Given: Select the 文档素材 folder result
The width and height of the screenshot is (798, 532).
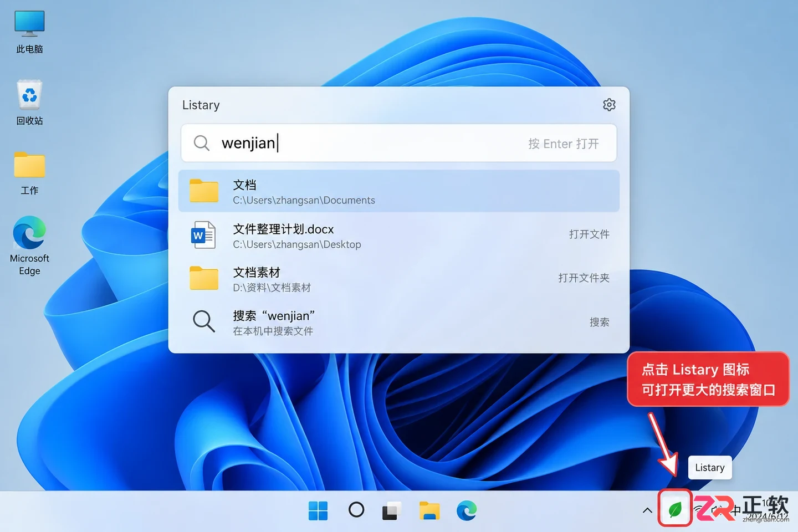Looking at the screenshot, I should point(398,279).
